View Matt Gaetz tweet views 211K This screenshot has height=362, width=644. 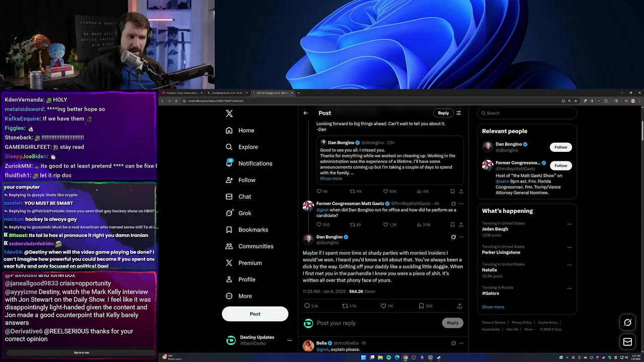pos(423,225)
